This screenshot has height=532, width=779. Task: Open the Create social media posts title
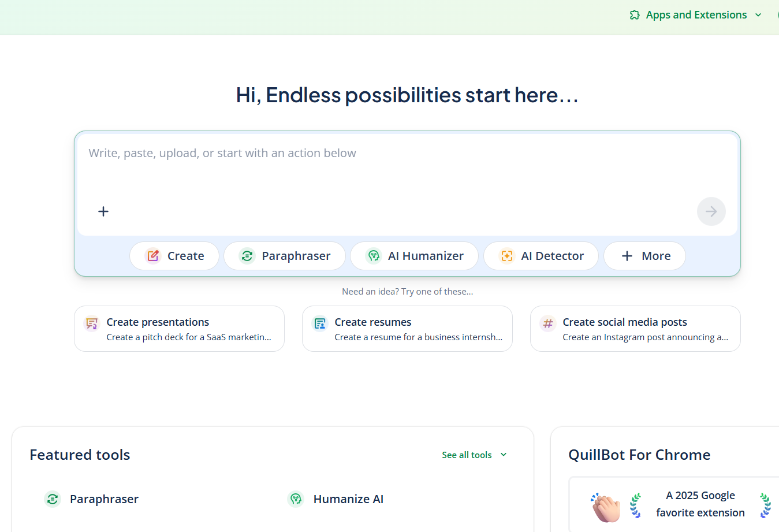(625, 322)
